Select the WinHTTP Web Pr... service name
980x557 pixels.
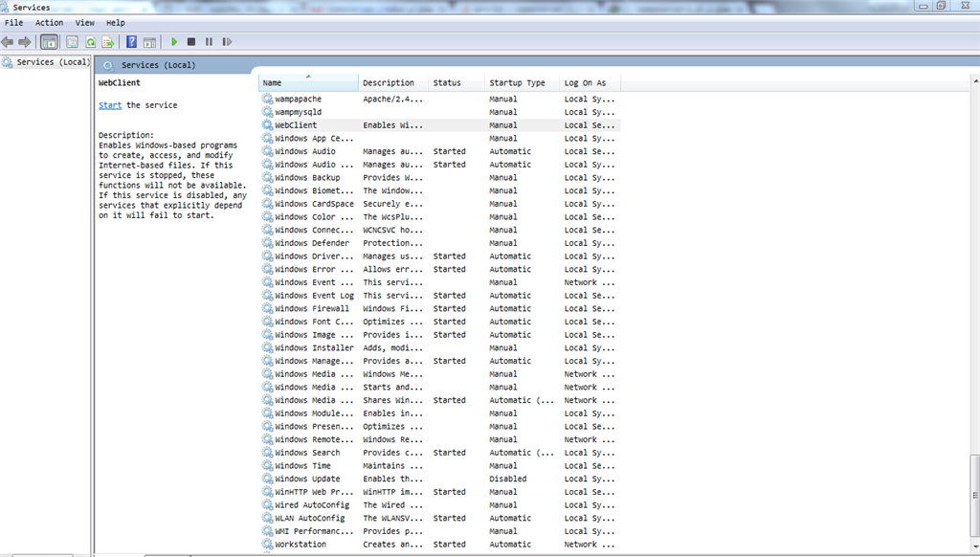[314, 492]
